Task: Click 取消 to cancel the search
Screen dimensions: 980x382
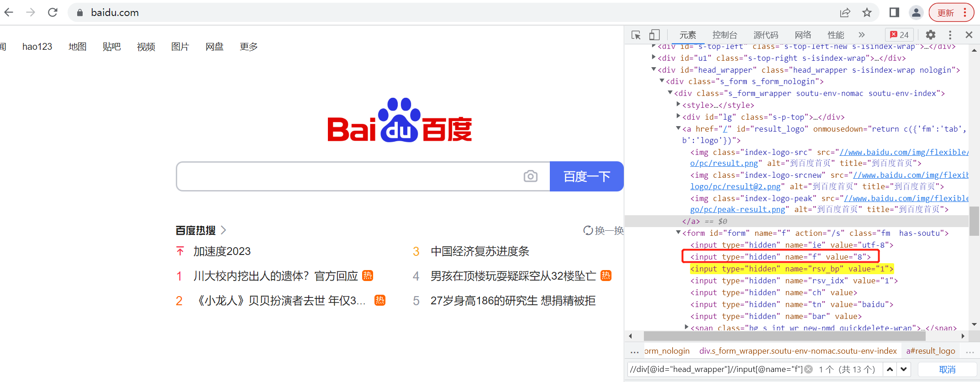Action: click(x=947, y=369)
